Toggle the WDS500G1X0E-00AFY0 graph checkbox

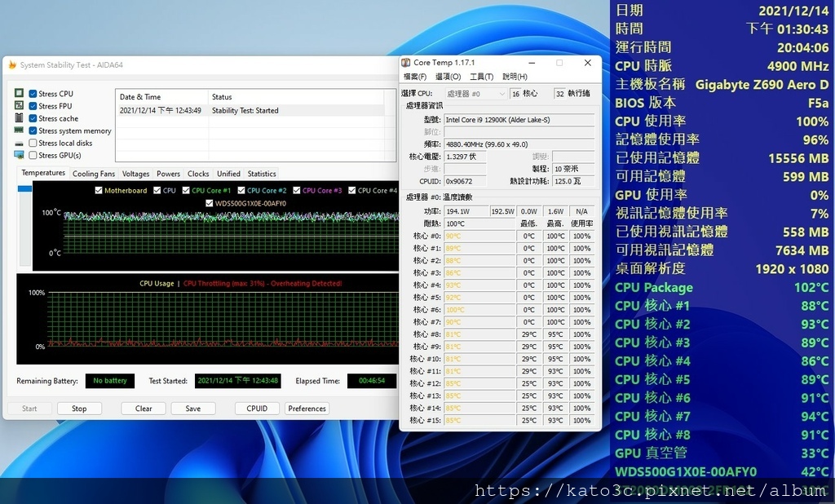pyautogui.click(x=210, y=203)
